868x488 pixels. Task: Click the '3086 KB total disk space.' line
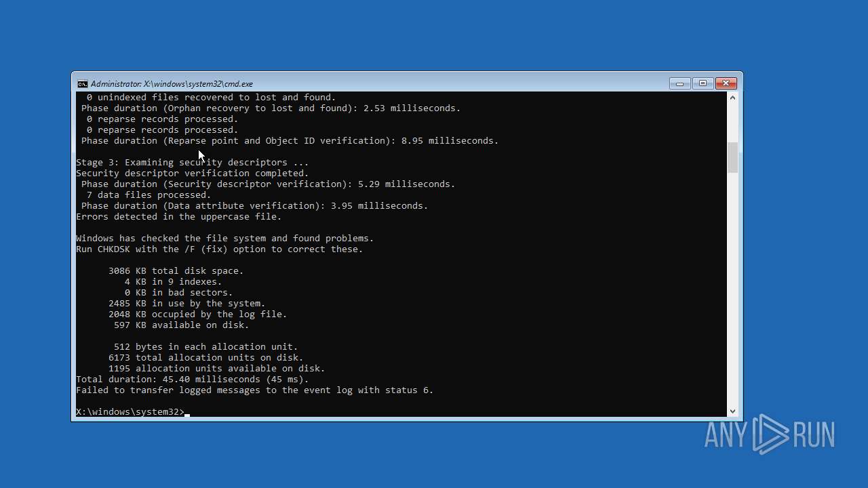pos(176,271)
